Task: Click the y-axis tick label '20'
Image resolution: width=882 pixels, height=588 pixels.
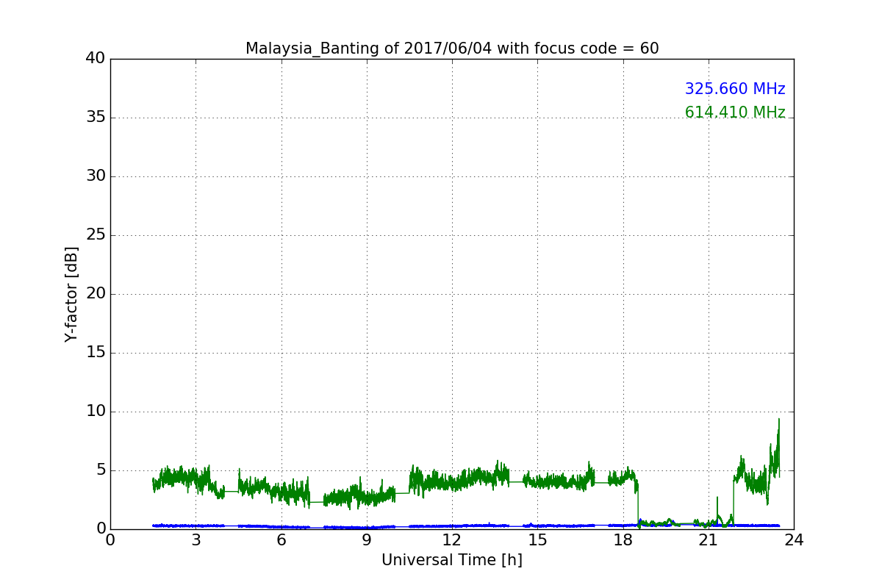Action: click(96, 294)
